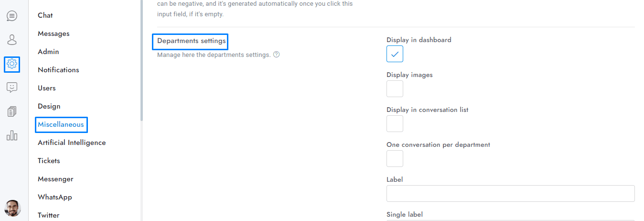The height and width of the screenshot is (221, 644).
Task: Open the articles documents icon
Action: (12, 112)
